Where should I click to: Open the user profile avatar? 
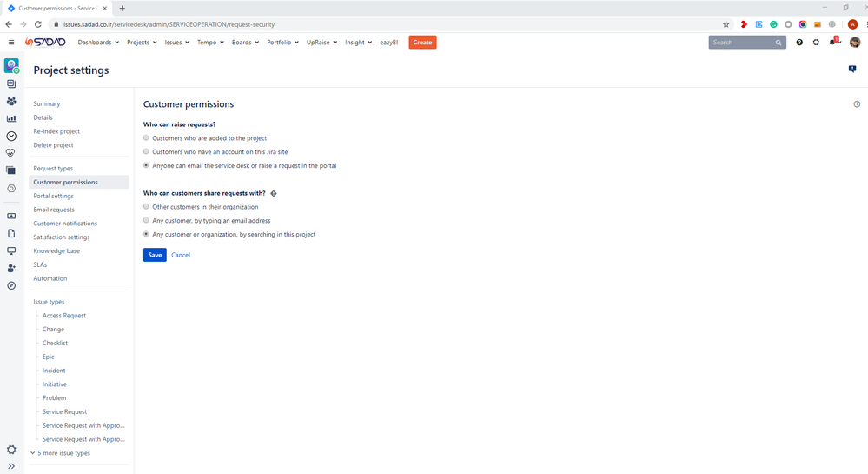click(x=855, y=42)
